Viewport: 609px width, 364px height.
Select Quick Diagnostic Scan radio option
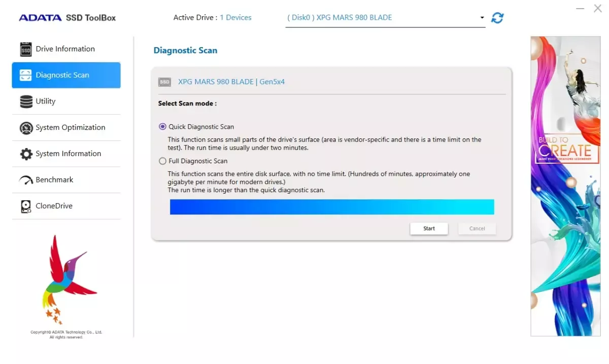(162, 127)
